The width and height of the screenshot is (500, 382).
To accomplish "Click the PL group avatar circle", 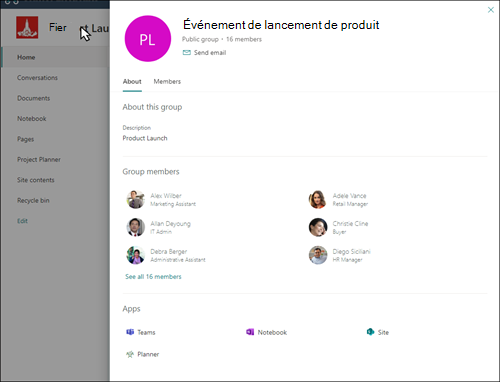I will pyautogui.click(x=148, y=39).
